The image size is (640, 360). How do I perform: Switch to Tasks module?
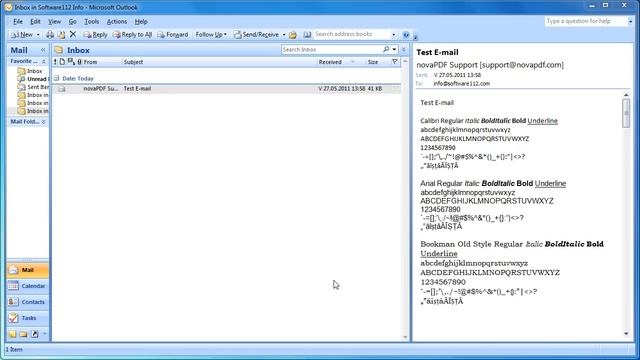click(x=28, y=318)
